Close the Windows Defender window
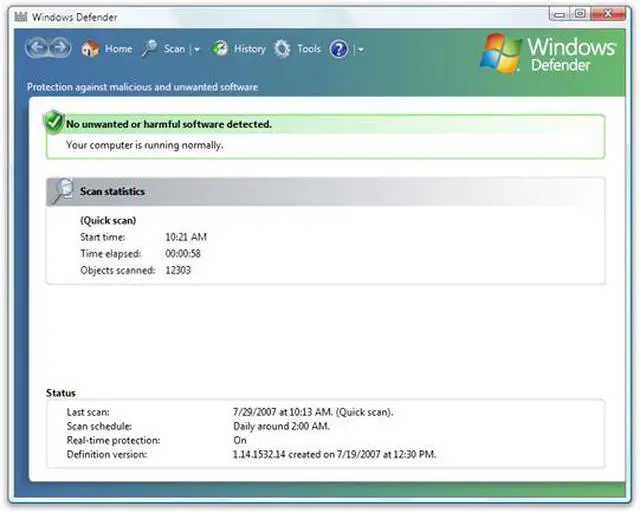640x513 pixels. click(x=606, y=15)
